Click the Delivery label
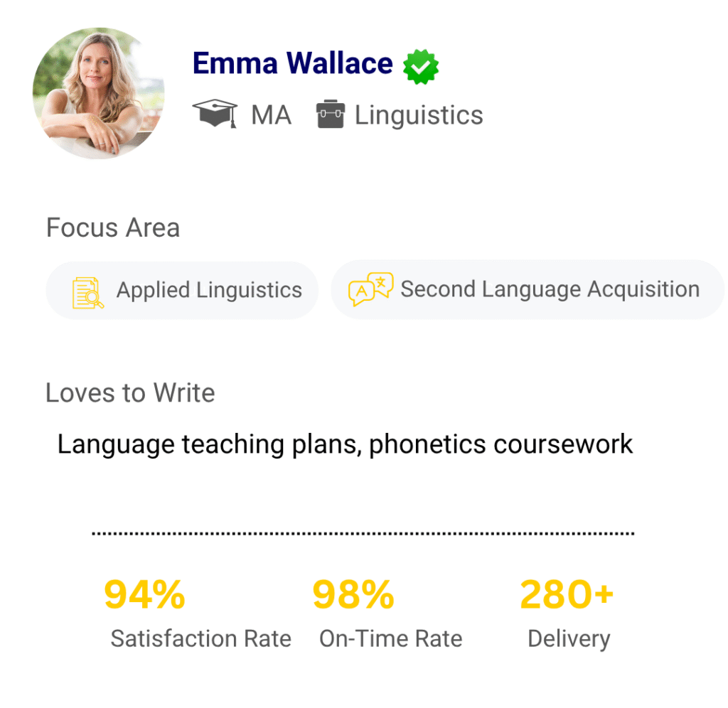Screen dimensions: 728x708 pyautogui.click(x=568, y=638)
